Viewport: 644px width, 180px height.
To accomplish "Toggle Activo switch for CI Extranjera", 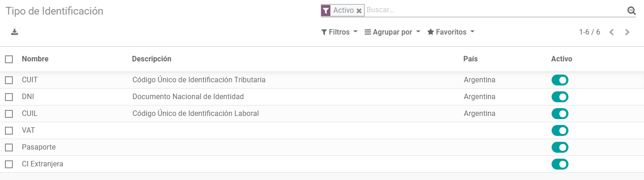I will [x=560, y=164].
